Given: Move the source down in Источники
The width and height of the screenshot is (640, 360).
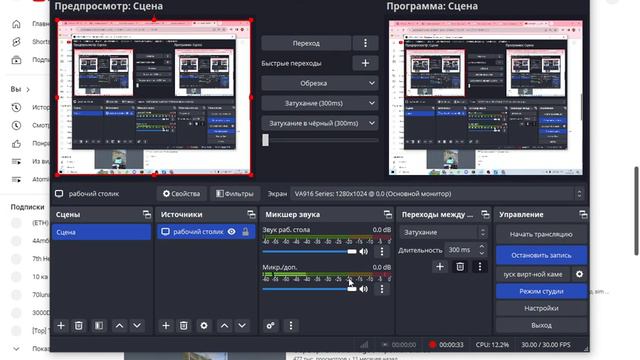Looking at the screenshot, I should pyautogui.click(x=242, y=326).
